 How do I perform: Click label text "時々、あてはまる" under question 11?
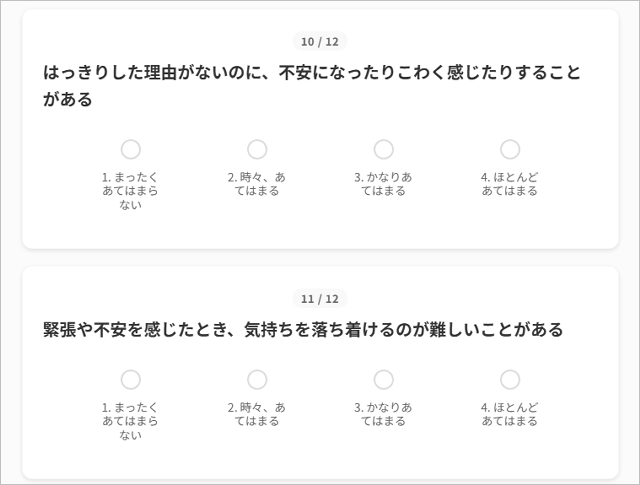pos(257,415)
